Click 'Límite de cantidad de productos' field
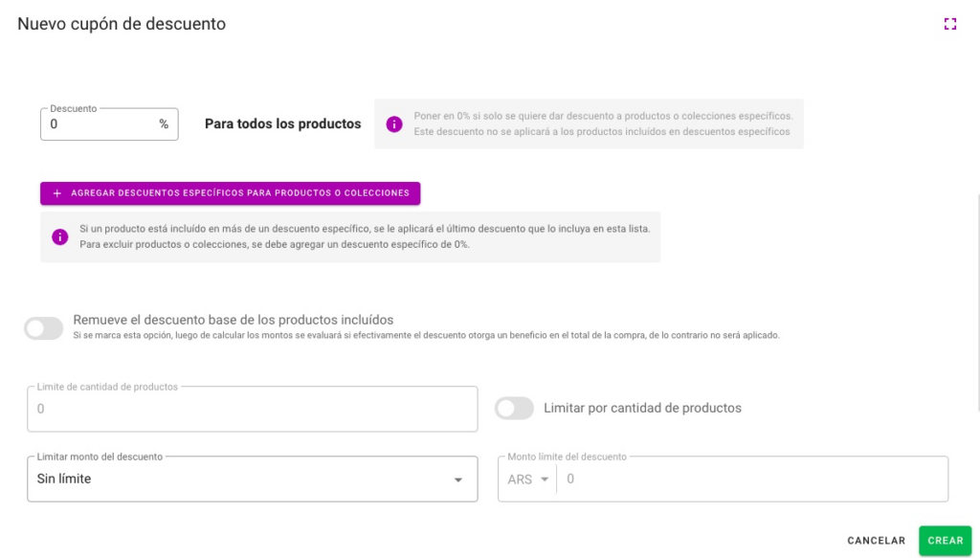980x558 pixels. click(252, 410)
